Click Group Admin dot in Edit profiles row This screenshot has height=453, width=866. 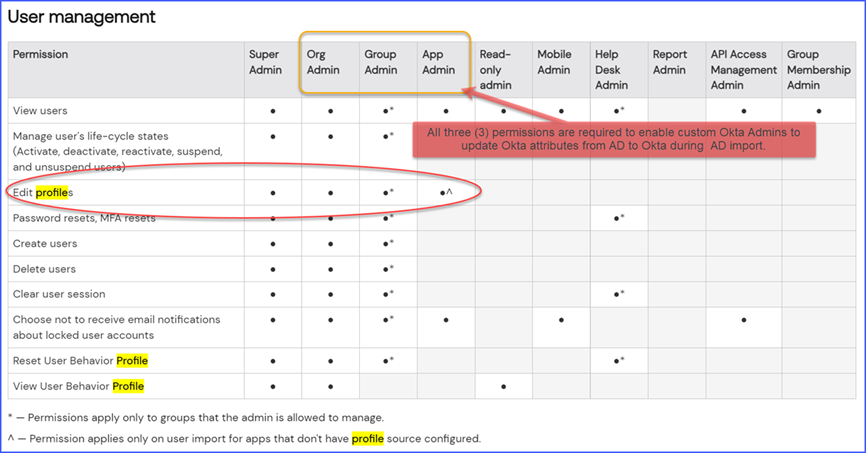388,192
